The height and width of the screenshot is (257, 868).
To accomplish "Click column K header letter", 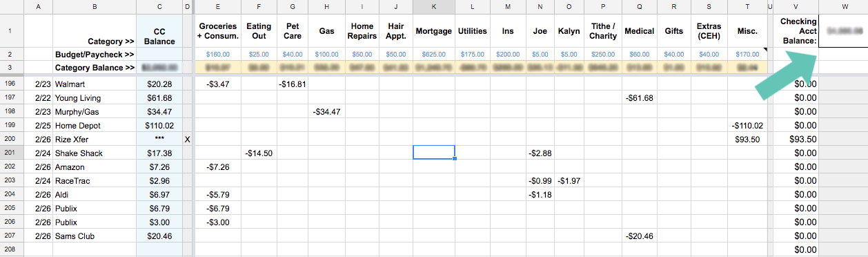I will point(433,6).
